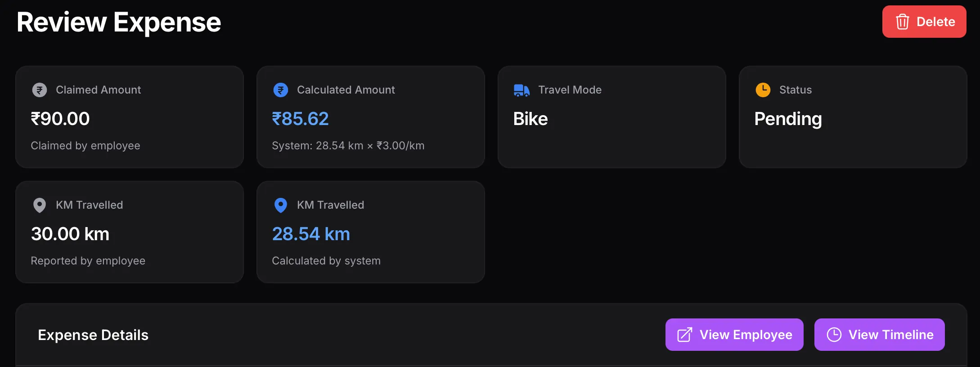Image resolution: width=980 pixels, height=367 pixels.
Task: Click the Expense Details heading
Action: [93, 335]
